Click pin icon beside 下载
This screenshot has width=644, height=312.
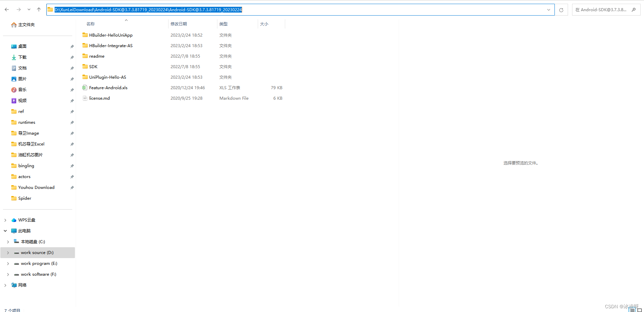[72, 57]
